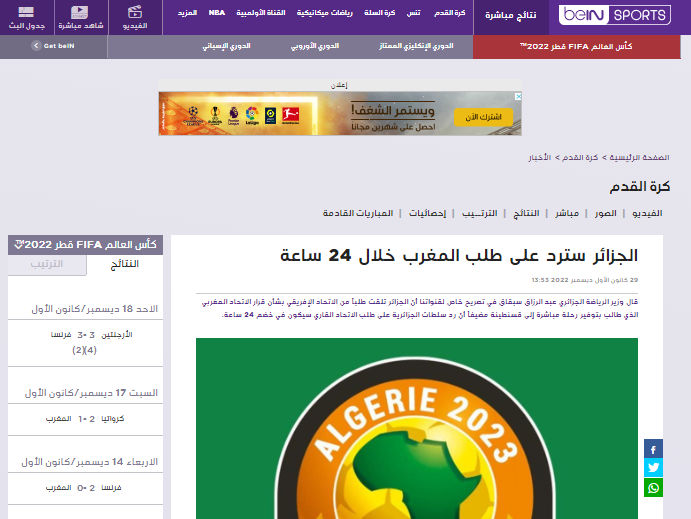The width and height of the screenshot is (691, 519).
Task: Open the شاهد مباشرة watch live icon
Action: [78, 17]
